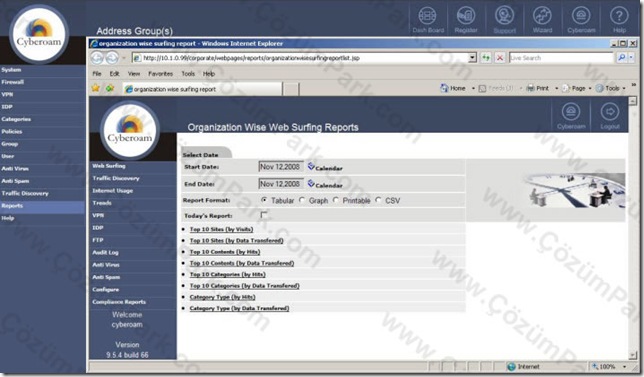This screenshot has height=377, width=644.
Task: Expand the address bar dropdown arrow
Action: tap(473, 58)
